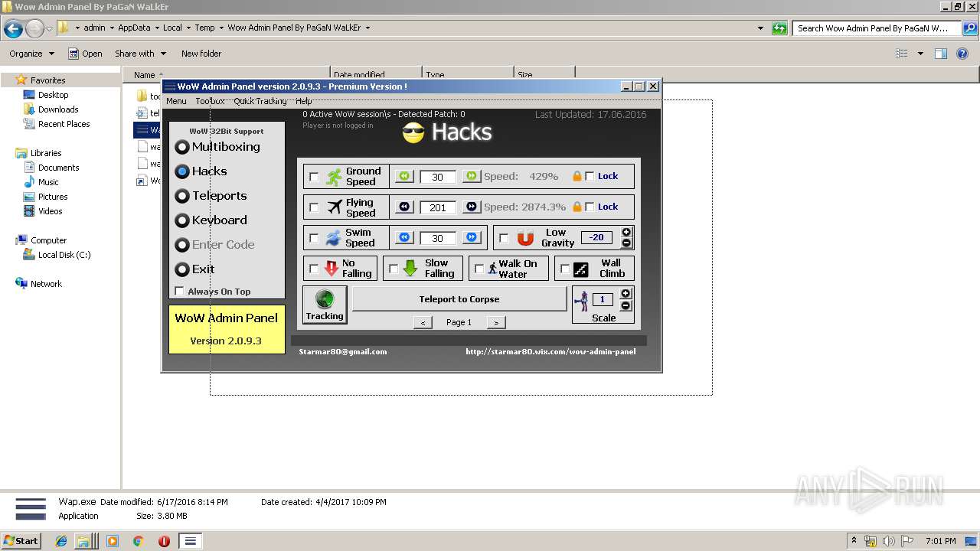980x551 pixels.
Task: Go to the previous page with < button
Action: point(423,323)
